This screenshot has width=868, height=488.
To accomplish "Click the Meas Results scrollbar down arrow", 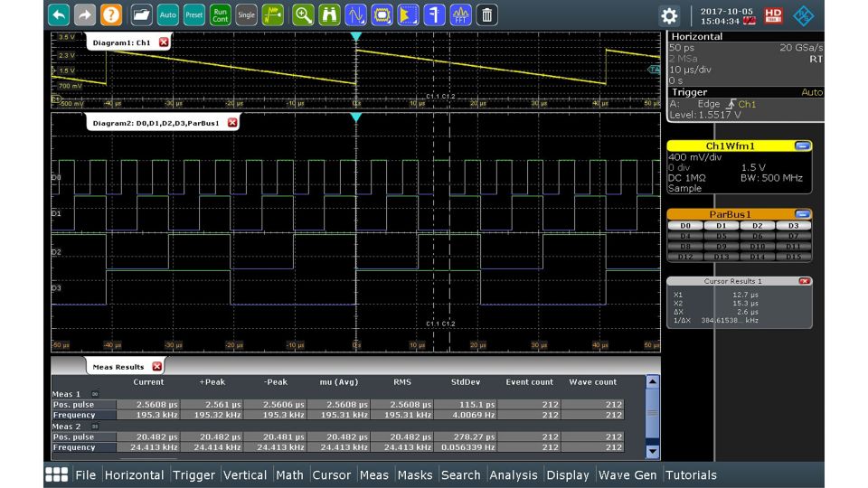I will click(x=653, y=452).
